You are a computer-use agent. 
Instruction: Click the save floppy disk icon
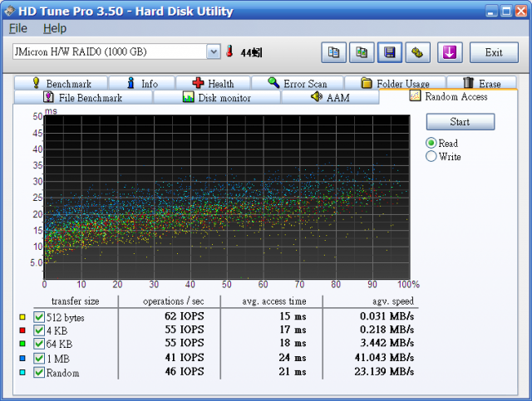(388, 52)
